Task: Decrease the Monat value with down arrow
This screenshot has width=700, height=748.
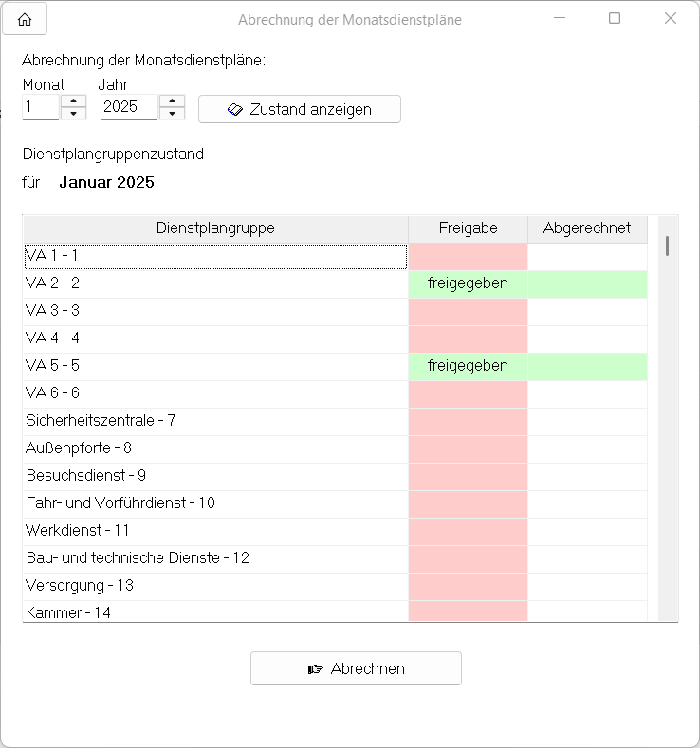Action: [73, 114]
